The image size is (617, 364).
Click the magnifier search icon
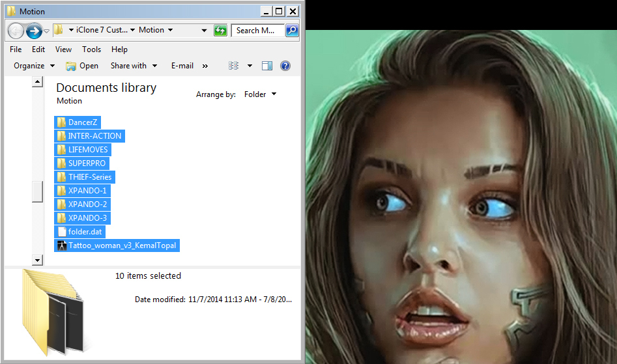pos(292,30)
